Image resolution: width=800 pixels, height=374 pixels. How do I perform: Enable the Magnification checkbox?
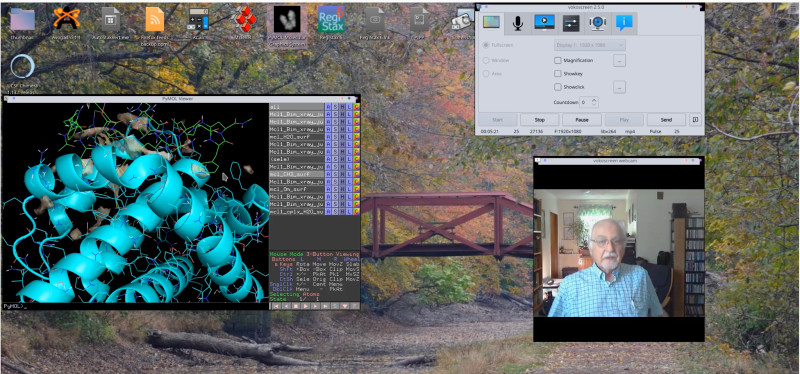(x=558, y=60)
